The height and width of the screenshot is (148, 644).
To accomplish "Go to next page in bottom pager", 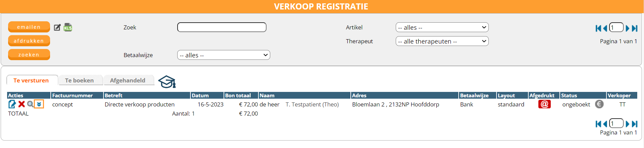I will click(627, 124).
